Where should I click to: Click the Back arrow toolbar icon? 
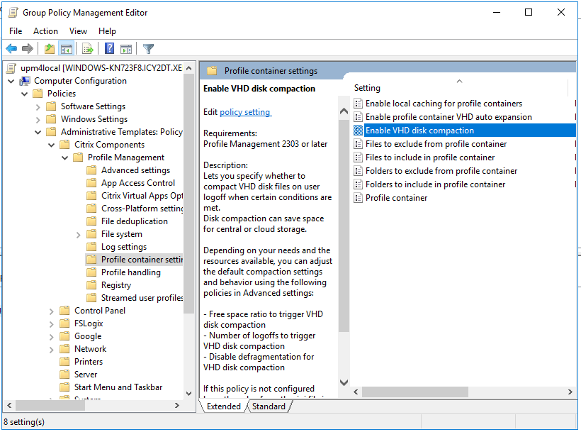point(12,49)
